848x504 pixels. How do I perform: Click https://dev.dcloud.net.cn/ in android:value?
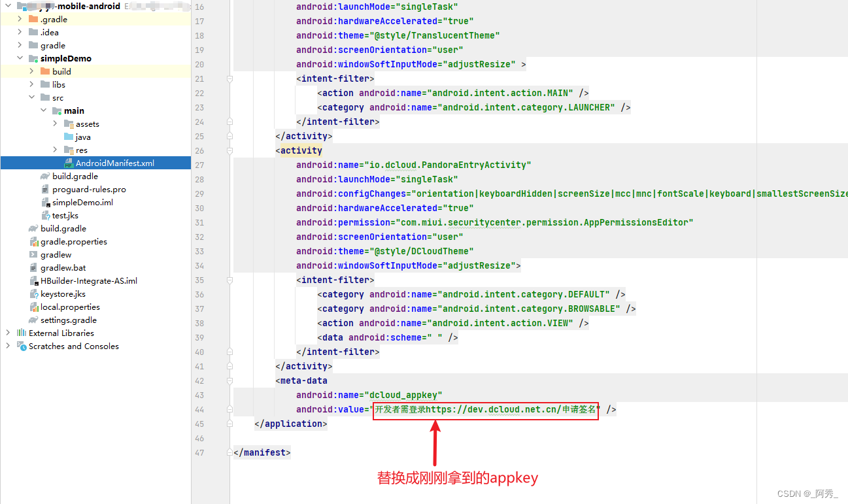494,409
